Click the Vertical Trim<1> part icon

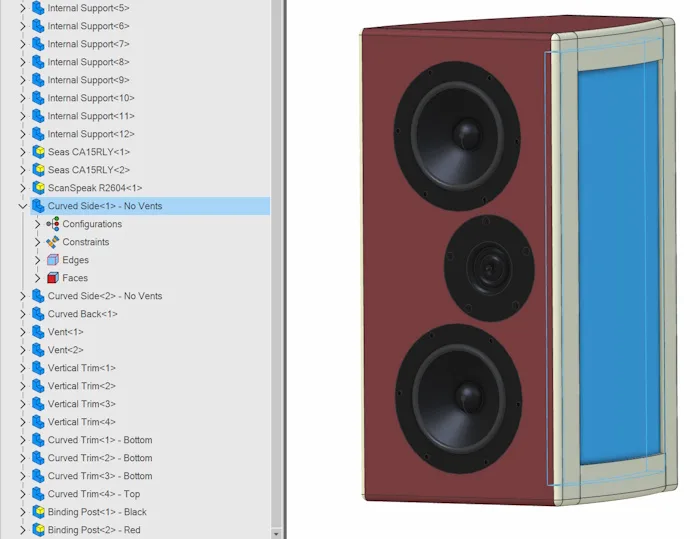[x=38, y=368]
